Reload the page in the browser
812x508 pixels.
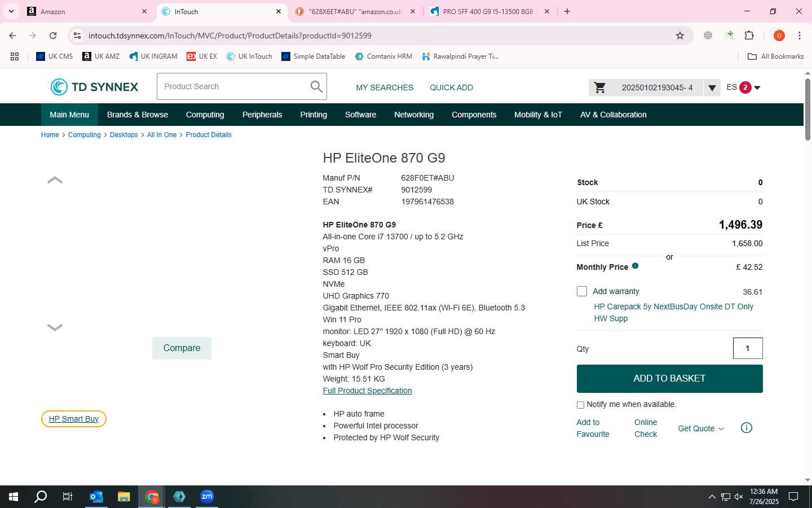pyautogui.click(x=53, y=36)
